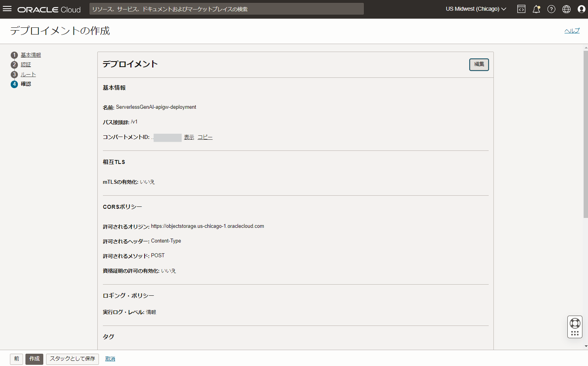
Task: Click the redacted compartment ID value
Action: (167, 138)
